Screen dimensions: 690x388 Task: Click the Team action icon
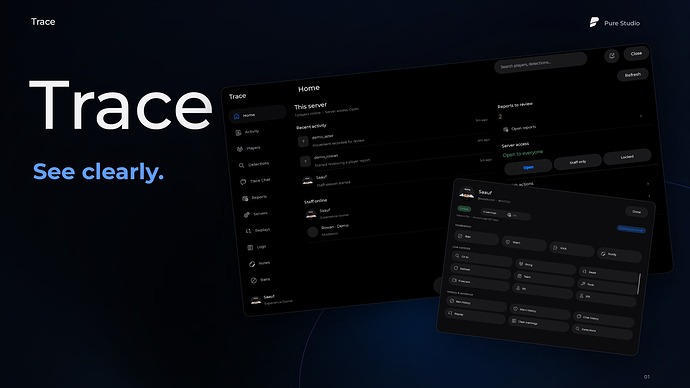[x=519, y=276]
